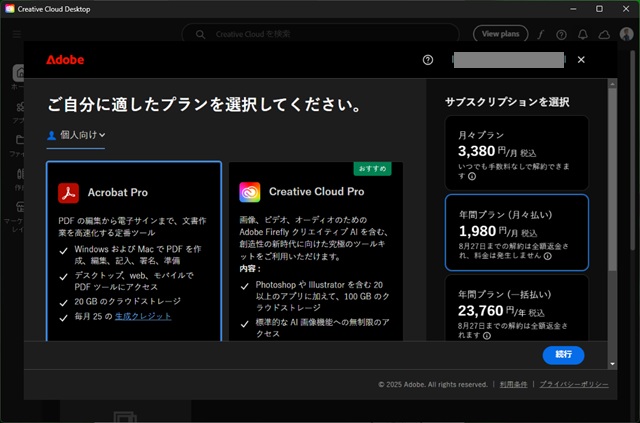Click the View plans button

click(x=500, y=34)
